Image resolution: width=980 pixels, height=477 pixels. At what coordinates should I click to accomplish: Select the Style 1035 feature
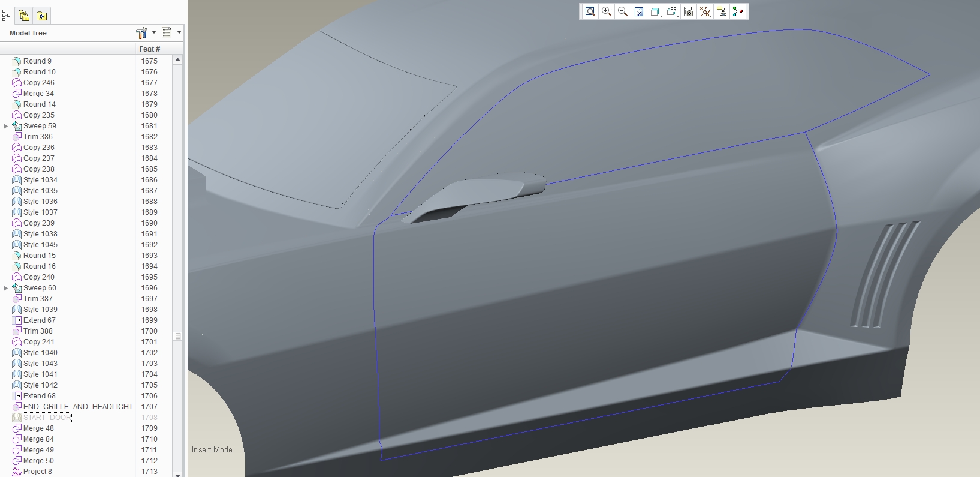coord(40,191)
